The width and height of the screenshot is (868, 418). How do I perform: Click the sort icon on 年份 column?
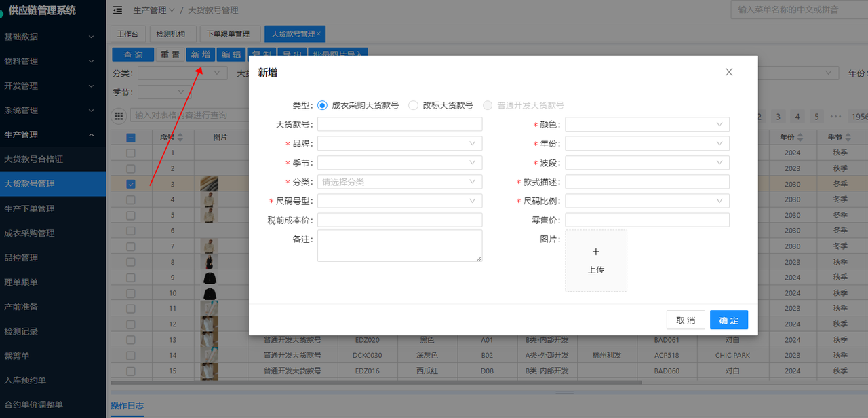[x=800, y=137]
